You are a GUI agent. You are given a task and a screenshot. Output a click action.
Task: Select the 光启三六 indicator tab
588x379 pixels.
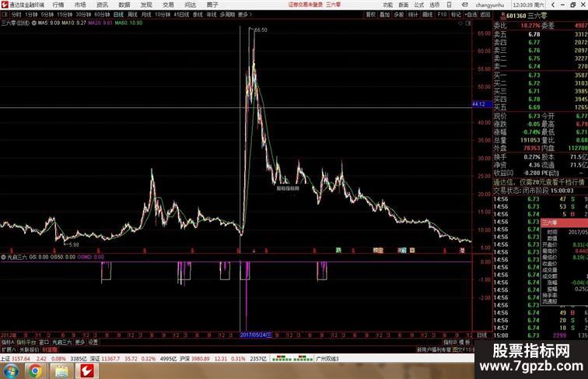(62, 342)
